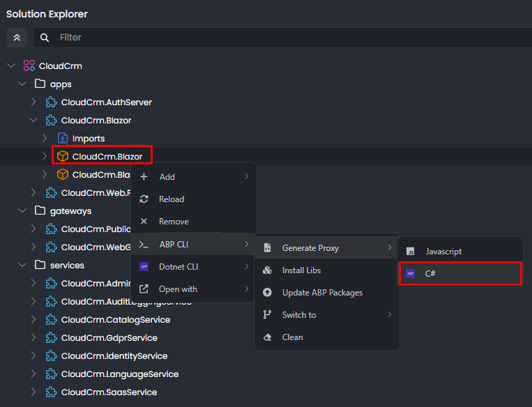Click the Imports package icon
532x407 pixels.
[63, 138]
